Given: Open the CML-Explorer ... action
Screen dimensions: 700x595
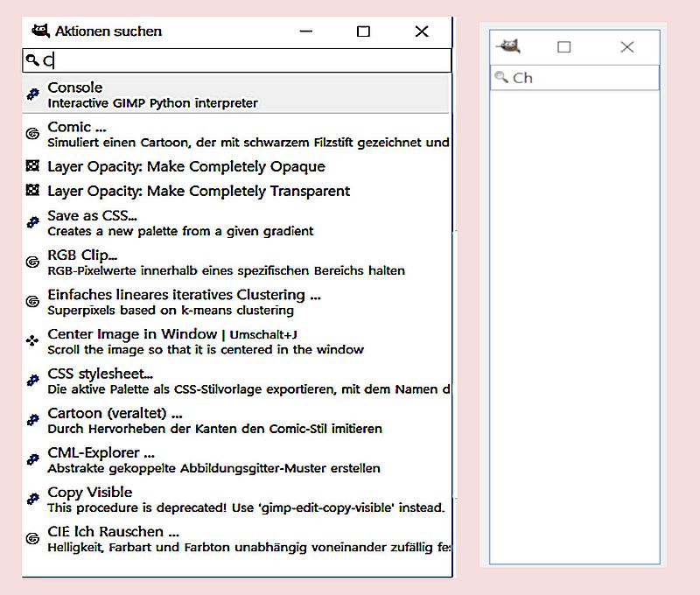Looking at the screenshot, I should (x=235, y=459).
